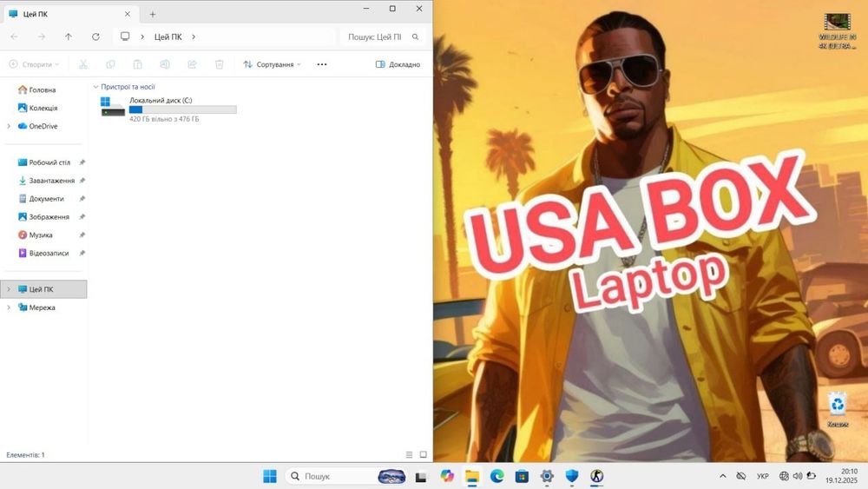Click chevron after Цей ПК in address bar
This screenshot has height=489, width=868.
tap(194, 36)
